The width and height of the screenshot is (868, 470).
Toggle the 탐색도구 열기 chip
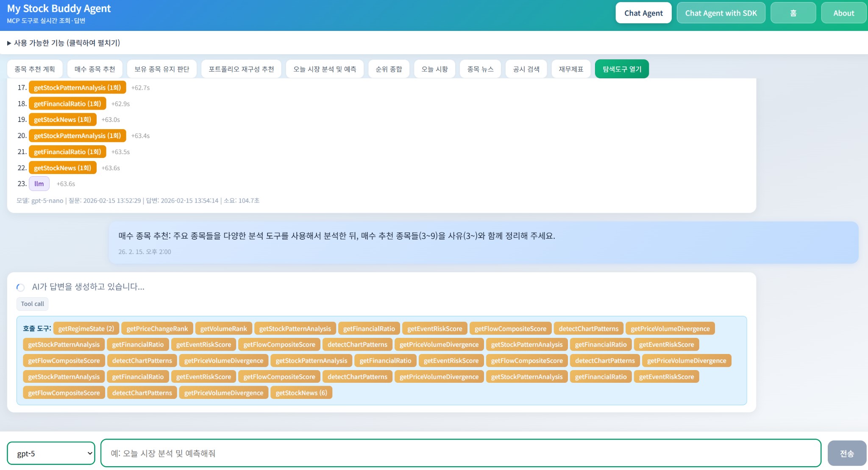[621, 68]
